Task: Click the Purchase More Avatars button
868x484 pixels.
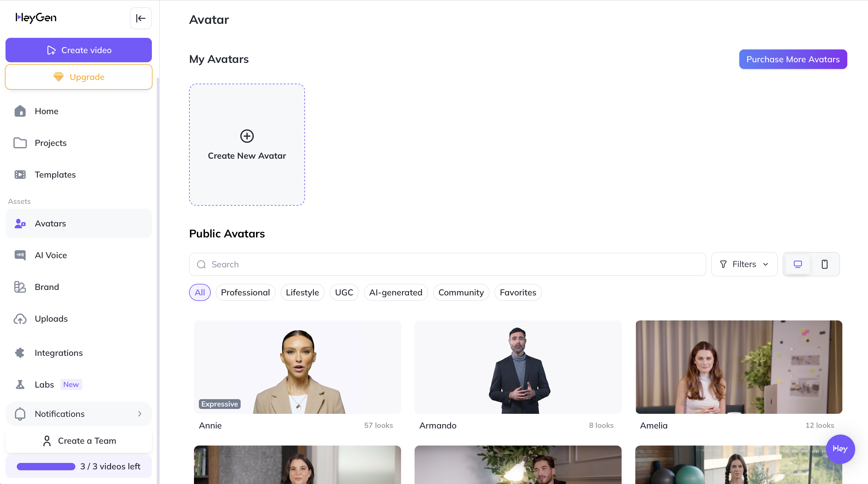Action: (x=793, y=59)
